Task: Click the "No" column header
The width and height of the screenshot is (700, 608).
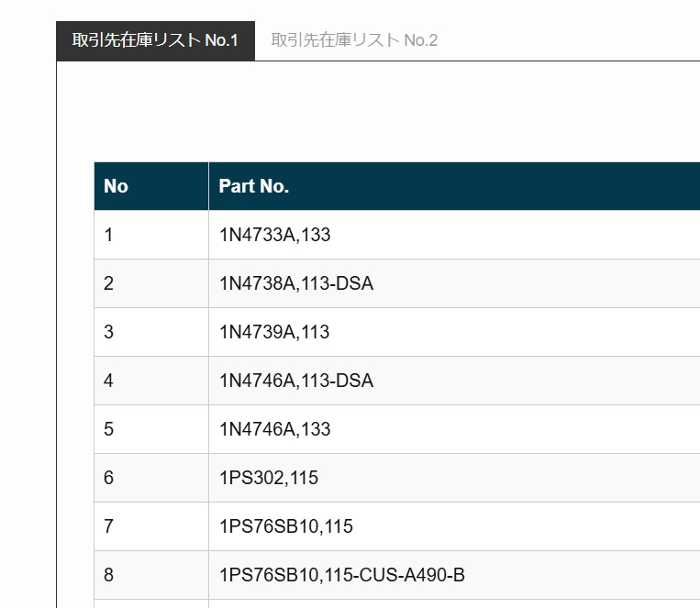Action: tap(117, 186)
